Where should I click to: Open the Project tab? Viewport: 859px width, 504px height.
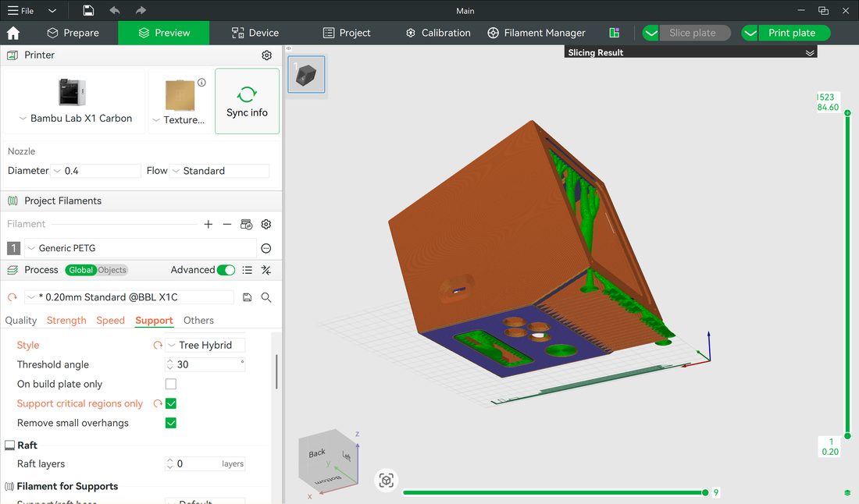[x=347, y=33]
